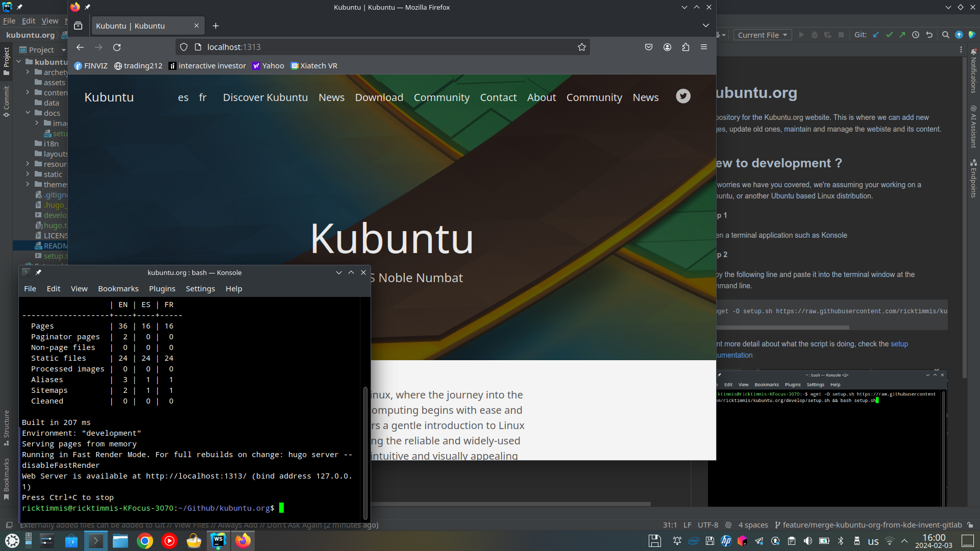The width and height of the screenshot is (980, 551).
Task: Open Firefox extensions puzzle icon
Action: [685, 47]
